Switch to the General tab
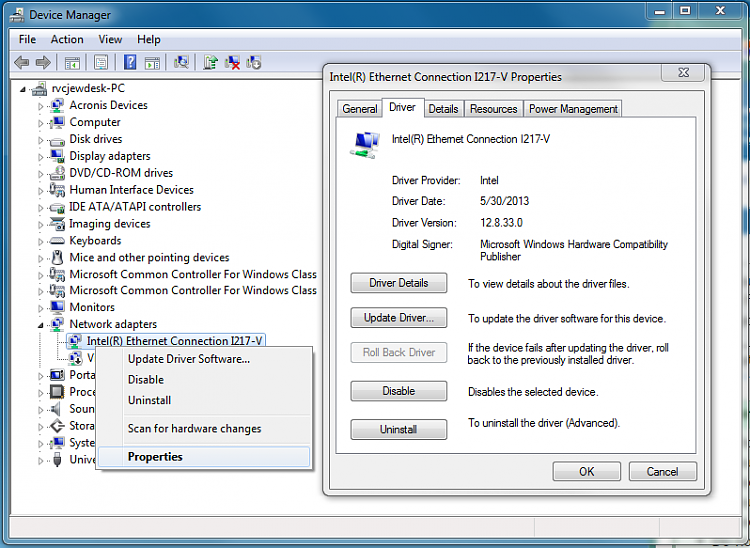The width and height of the screenshot is (750, 548). (360, 109)
